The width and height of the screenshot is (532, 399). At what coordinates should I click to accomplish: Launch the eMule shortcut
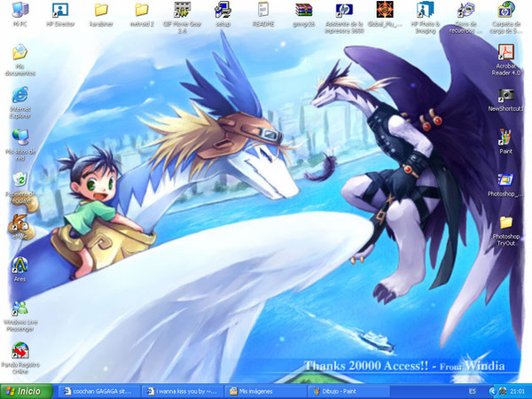pyautogui.click(x=20, y=223)
